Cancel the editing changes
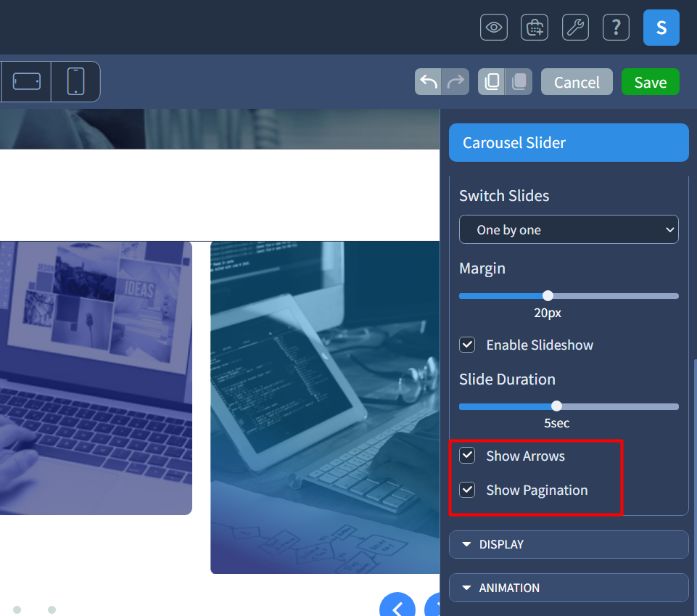This screenshot has width=697, height=616. pyautogui.click(x=577, y=82)
